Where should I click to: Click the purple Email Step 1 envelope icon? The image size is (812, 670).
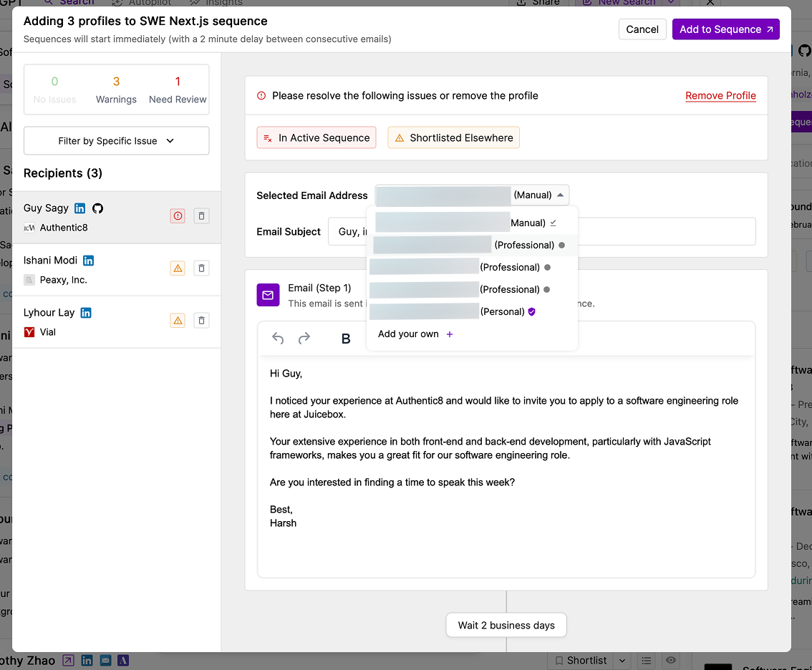(269, 295)
